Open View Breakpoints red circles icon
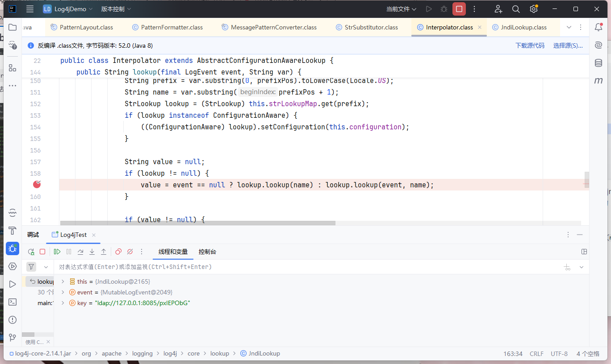This screenshot has width=611, height=364. click(118, 252)
